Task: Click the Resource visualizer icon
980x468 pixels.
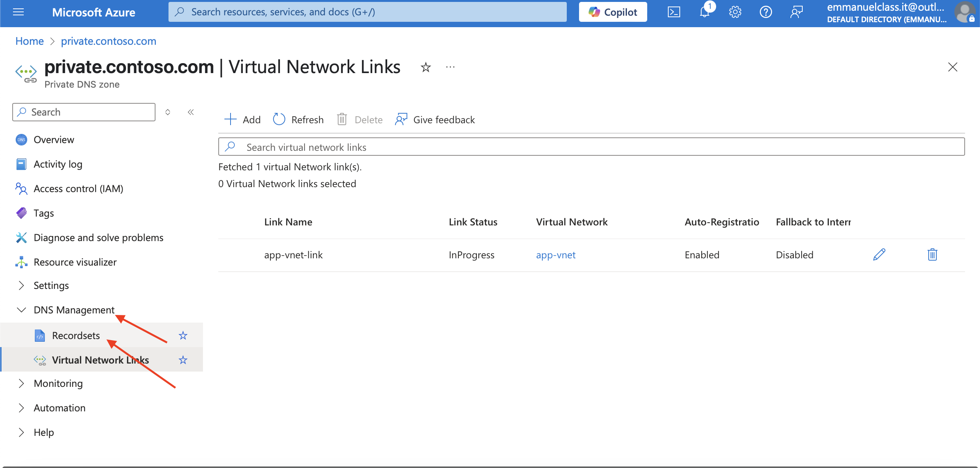Action: [21, 262]
